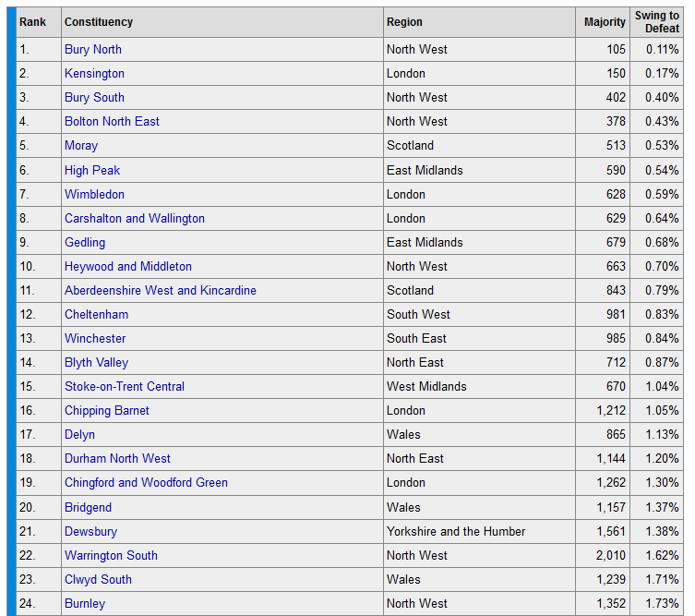The height and width of the screenshot is (616, 695).
Task: Open the Bury South constituency link
Action: [x=94, y=97]
